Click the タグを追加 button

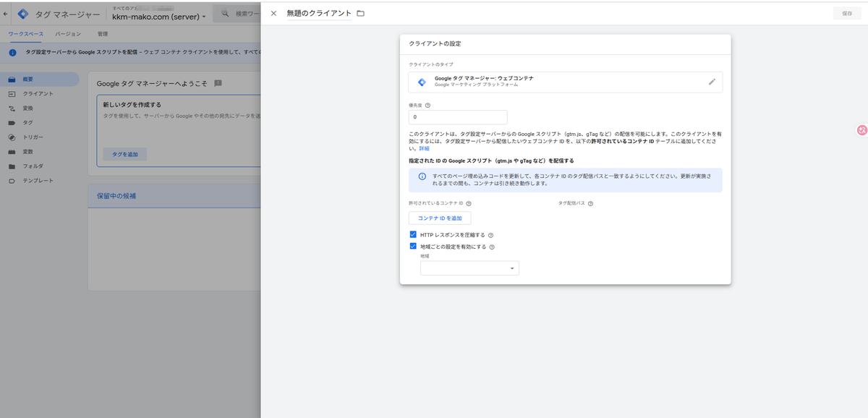[125, 154]
